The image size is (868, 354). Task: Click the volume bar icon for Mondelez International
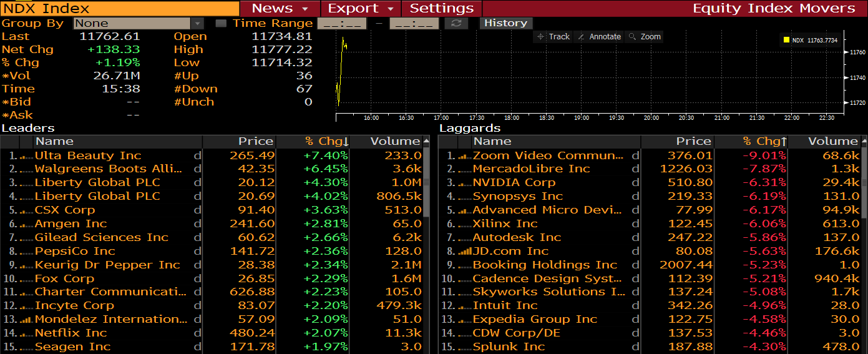pyautogui.click(x=26, y=320)
